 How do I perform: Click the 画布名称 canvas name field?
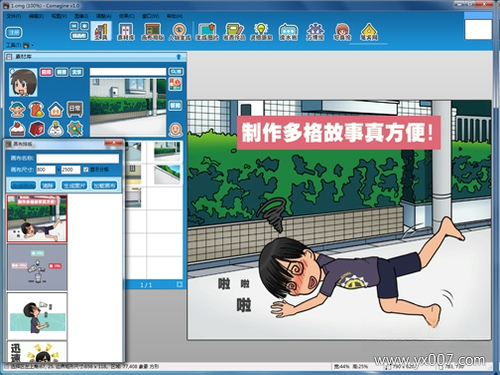click(77, 158)
